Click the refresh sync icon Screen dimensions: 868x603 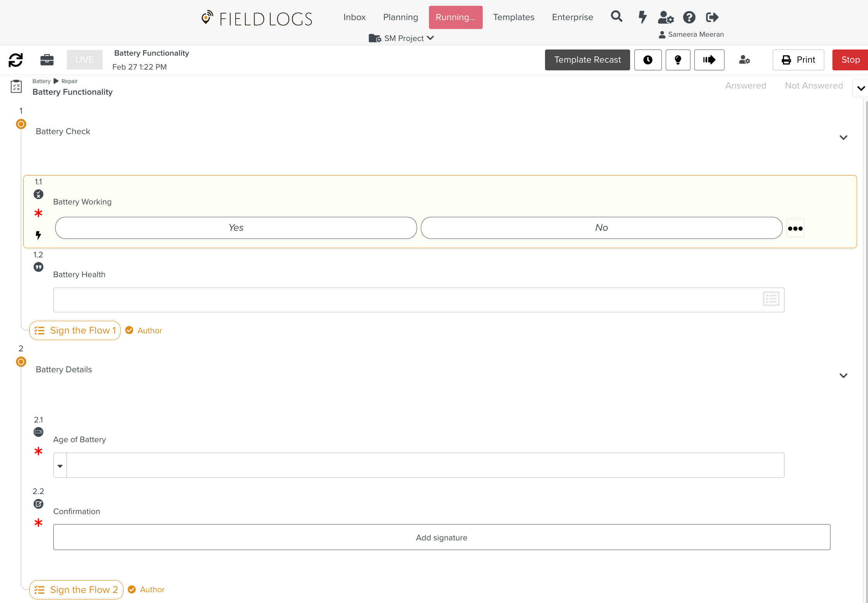click(x=16, y=60)
